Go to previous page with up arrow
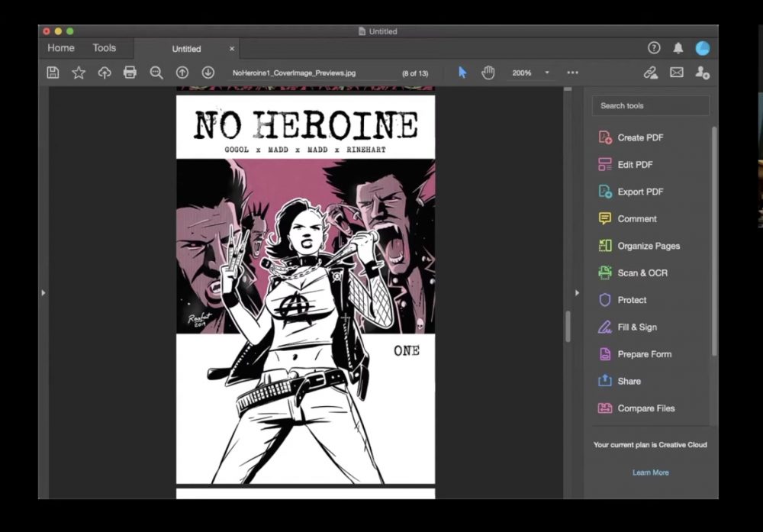 (x=182, y=73)
